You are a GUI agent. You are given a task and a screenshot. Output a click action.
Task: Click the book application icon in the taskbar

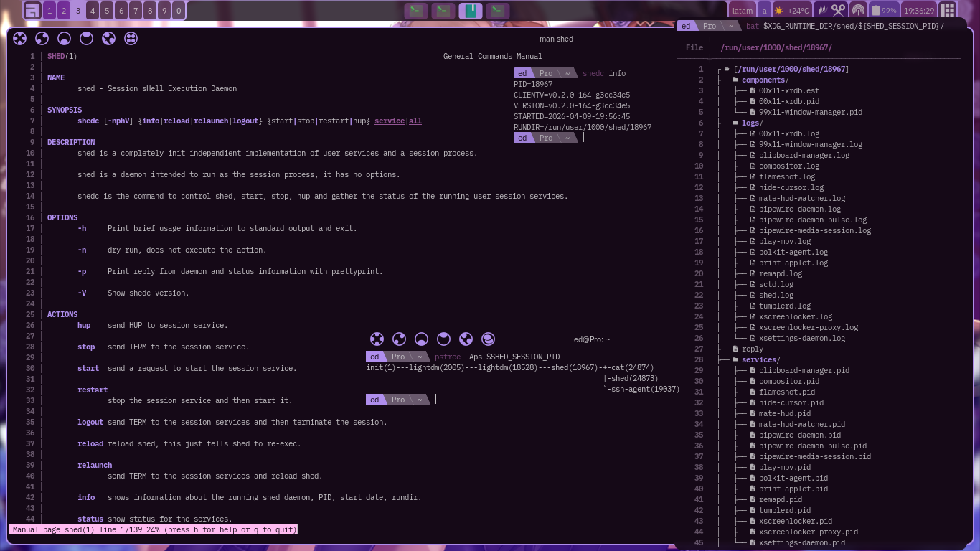tap(471, 11)
